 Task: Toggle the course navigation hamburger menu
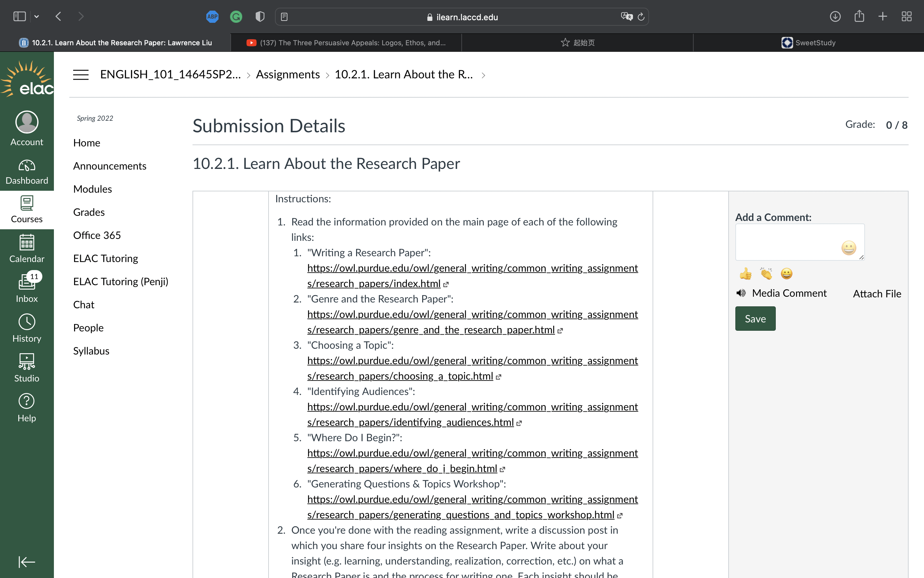(x=81, y=74)
